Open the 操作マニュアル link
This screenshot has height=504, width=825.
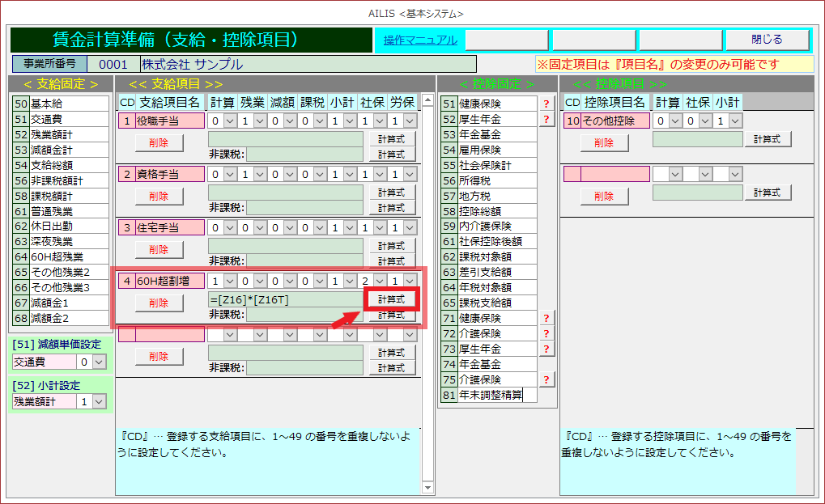pos(419,40)
